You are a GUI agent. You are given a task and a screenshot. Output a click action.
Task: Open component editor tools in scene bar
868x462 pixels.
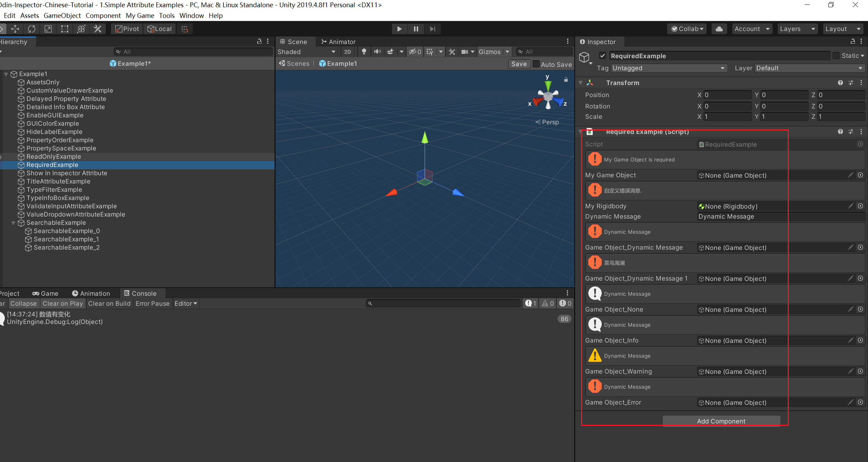pyautogui.click(x=452, y=52)
